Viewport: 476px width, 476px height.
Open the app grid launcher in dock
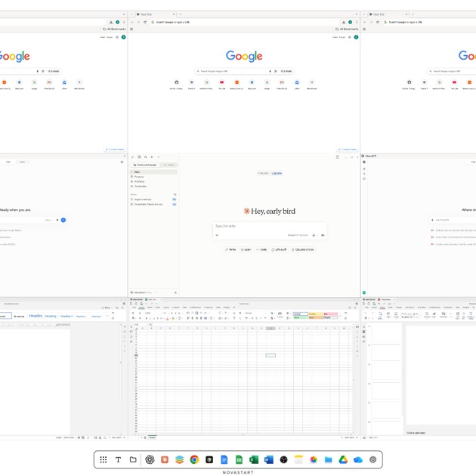(104, 459)
